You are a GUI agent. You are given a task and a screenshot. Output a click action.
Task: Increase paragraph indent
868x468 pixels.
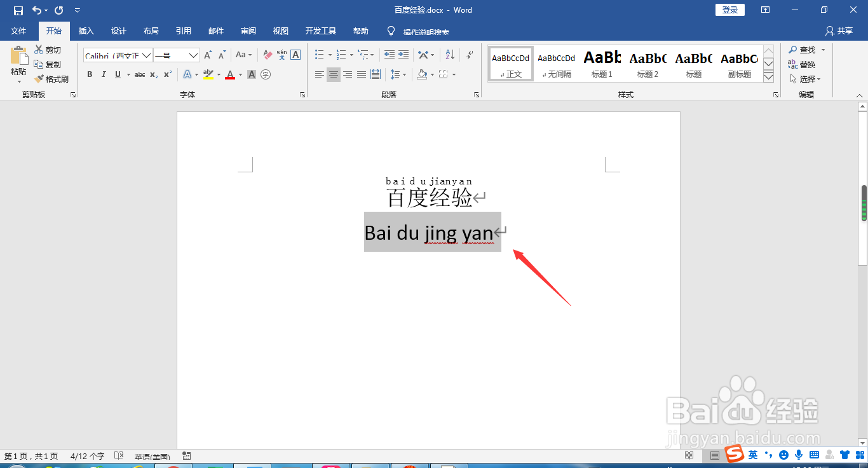[x=403, y=55]
